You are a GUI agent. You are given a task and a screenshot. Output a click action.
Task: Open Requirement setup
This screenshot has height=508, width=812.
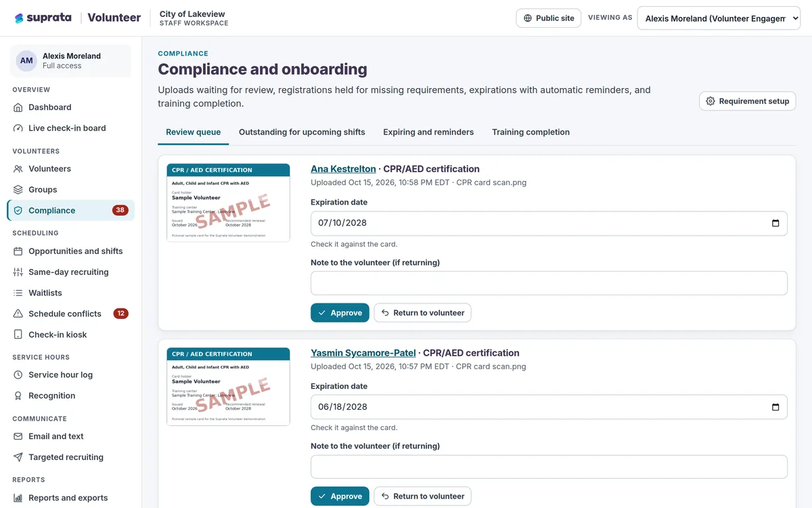(747, 101)
